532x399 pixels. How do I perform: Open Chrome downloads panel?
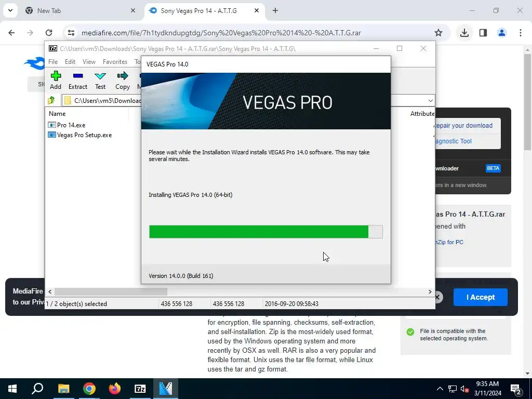pos(464,33)
